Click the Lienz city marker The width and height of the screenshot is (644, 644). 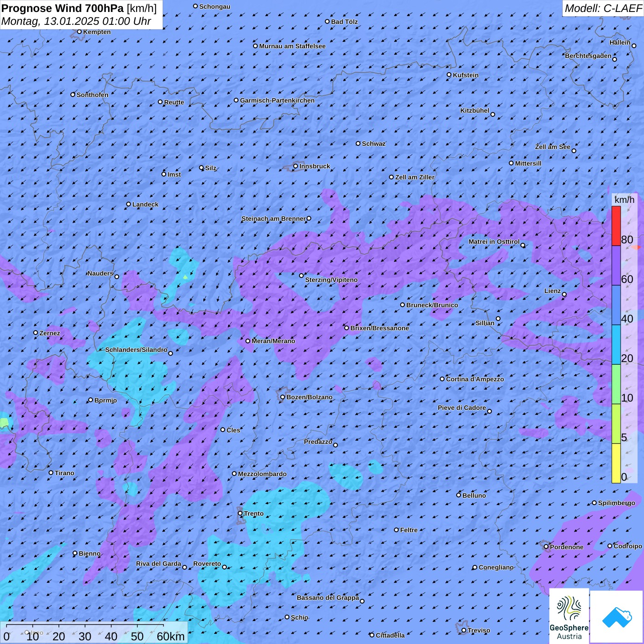564,294
